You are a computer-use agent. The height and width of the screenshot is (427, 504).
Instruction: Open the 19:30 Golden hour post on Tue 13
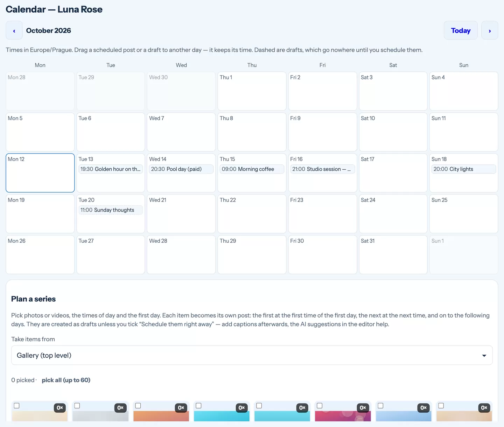(x=111, y=169)
